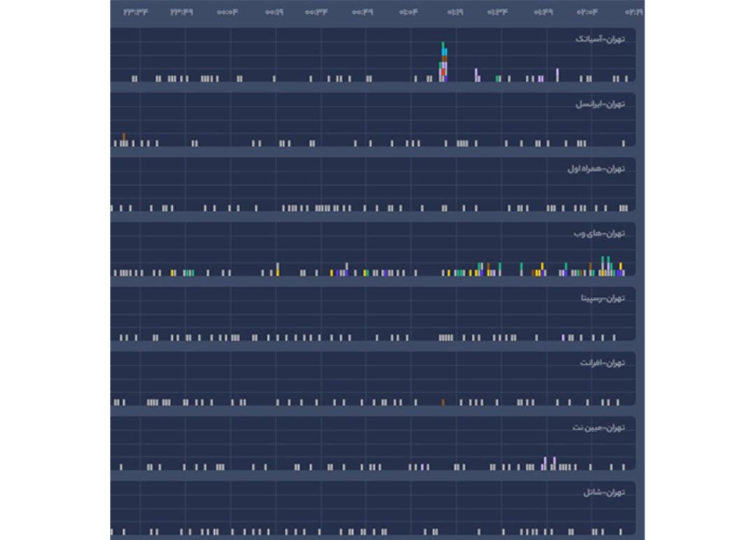This screenshot has height=540, width=756.
Task: Select the تهران-رسپینا row label
Action: [603, 298]
